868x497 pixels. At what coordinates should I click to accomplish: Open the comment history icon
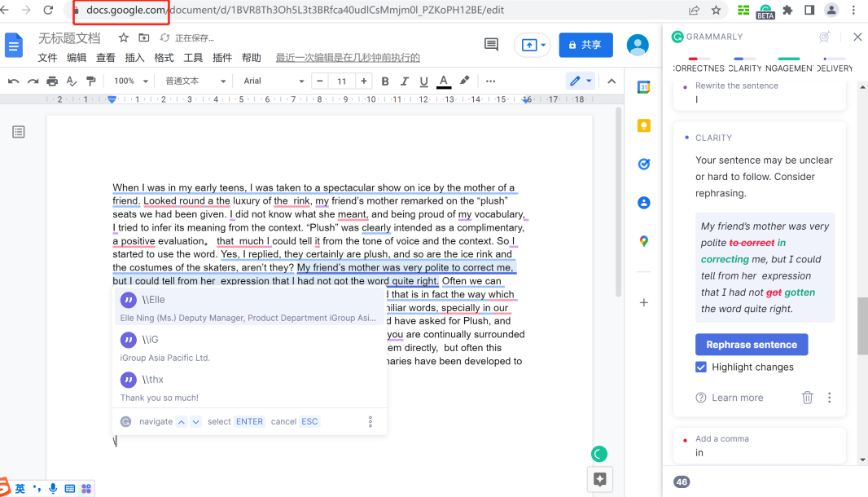491,45
